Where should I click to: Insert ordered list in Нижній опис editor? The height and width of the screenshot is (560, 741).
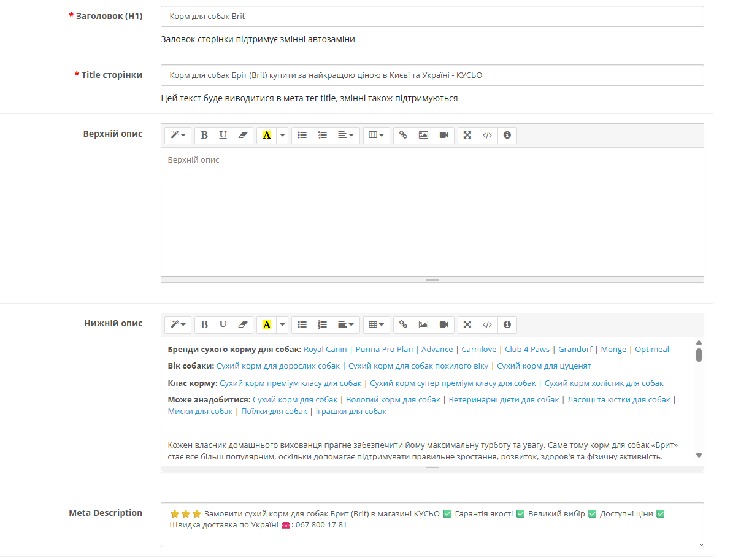[322, 324]
